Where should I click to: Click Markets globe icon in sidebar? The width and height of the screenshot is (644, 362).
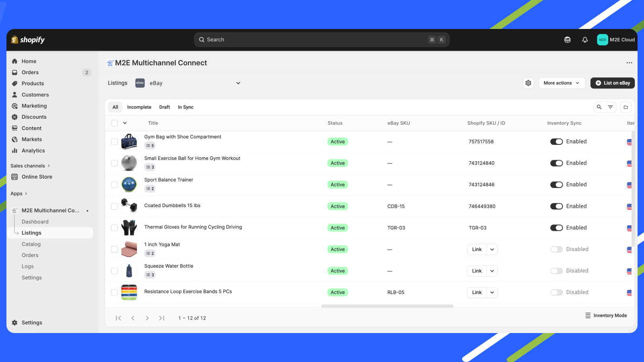click(x=15, y=139)
